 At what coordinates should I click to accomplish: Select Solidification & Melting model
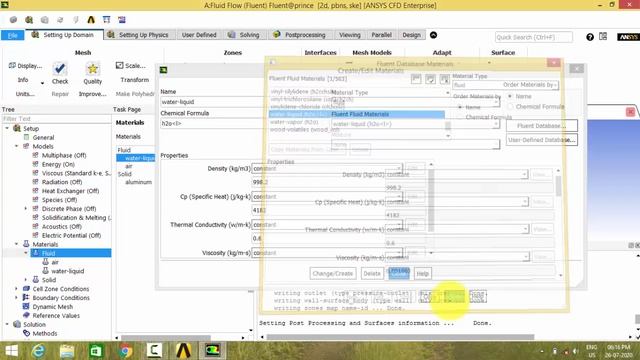[x=76, y=218]
